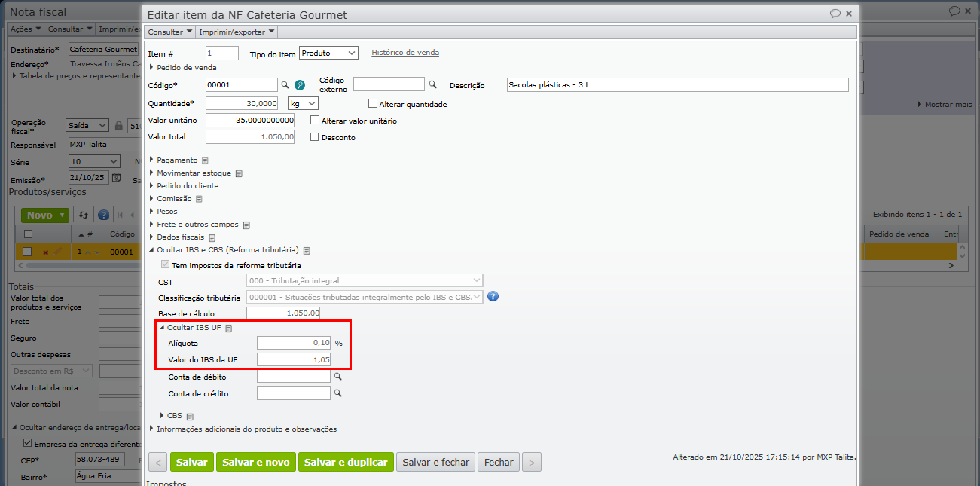Image resolution: width=980 pixels, height=486 pixels.
Task: Open the Classificação tributária dropdown
Action: [365, 297]
